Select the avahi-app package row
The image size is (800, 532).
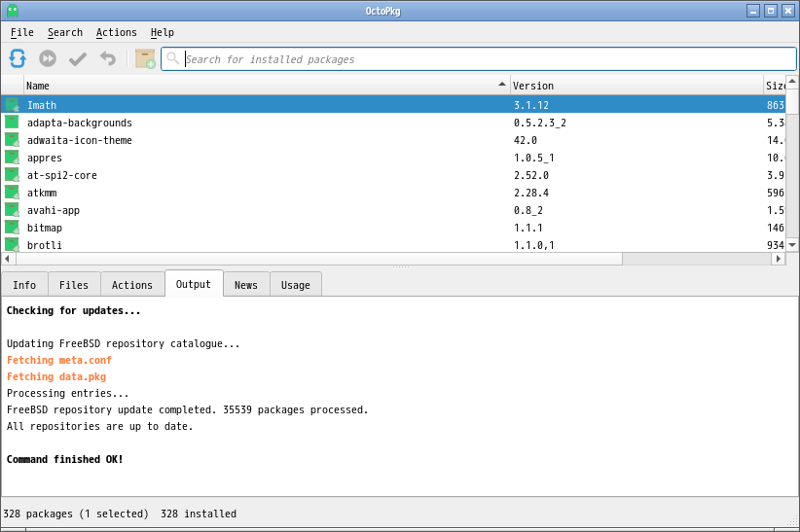[393, 210]
